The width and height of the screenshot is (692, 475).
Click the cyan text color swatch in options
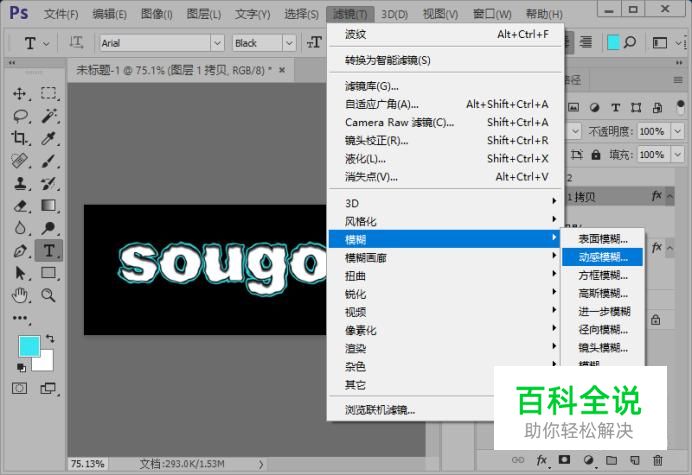pyautogui.click(x=613, y=42)
